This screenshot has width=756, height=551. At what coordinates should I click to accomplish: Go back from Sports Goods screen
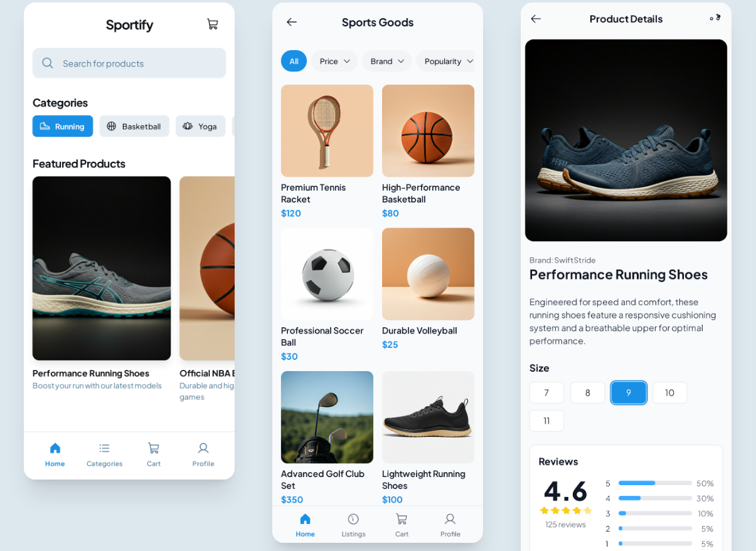[291, 22]
